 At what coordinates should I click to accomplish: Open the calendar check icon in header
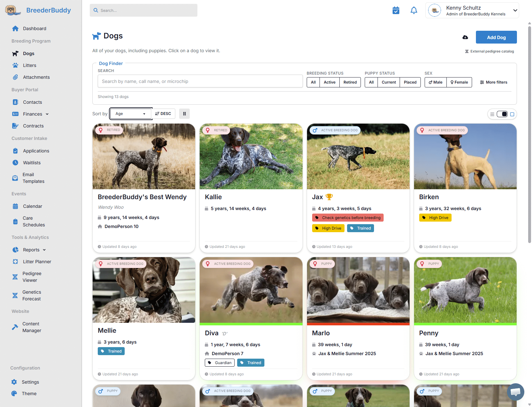[396, 11]
